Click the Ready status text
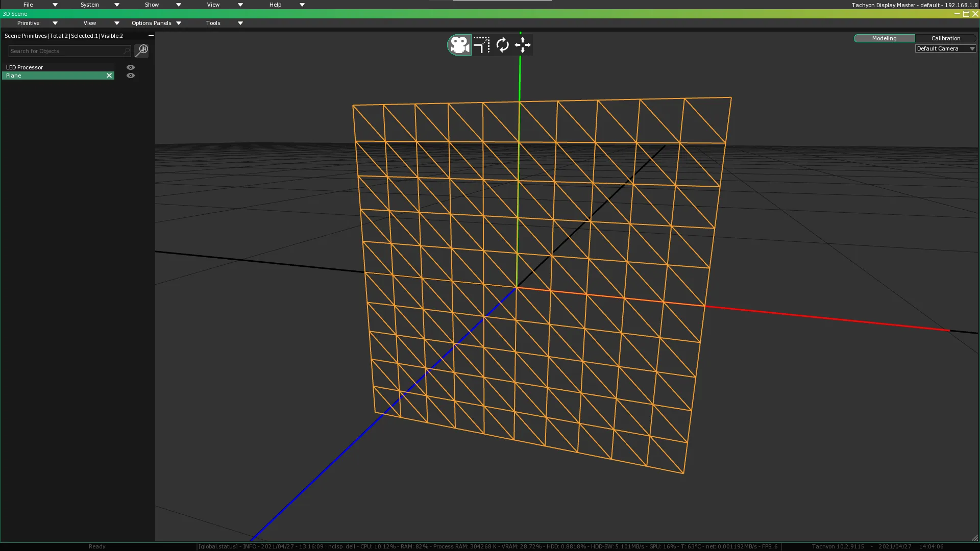 click(97, 546)
